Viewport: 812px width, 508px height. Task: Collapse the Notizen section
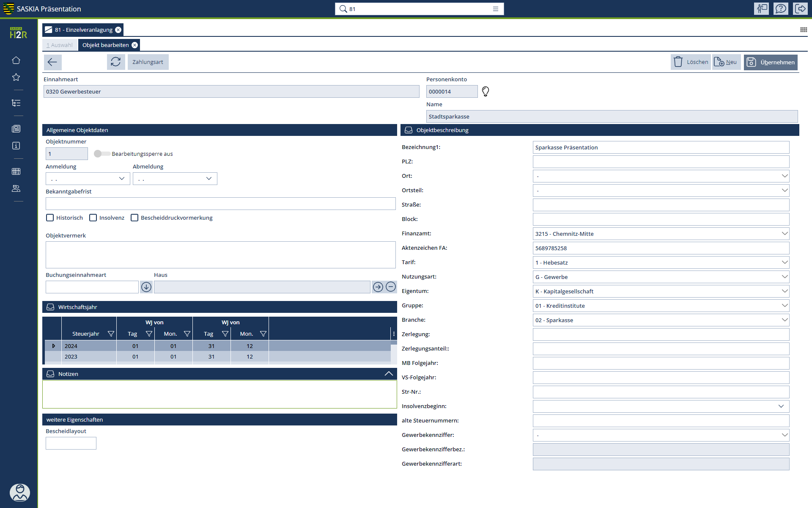389,374
